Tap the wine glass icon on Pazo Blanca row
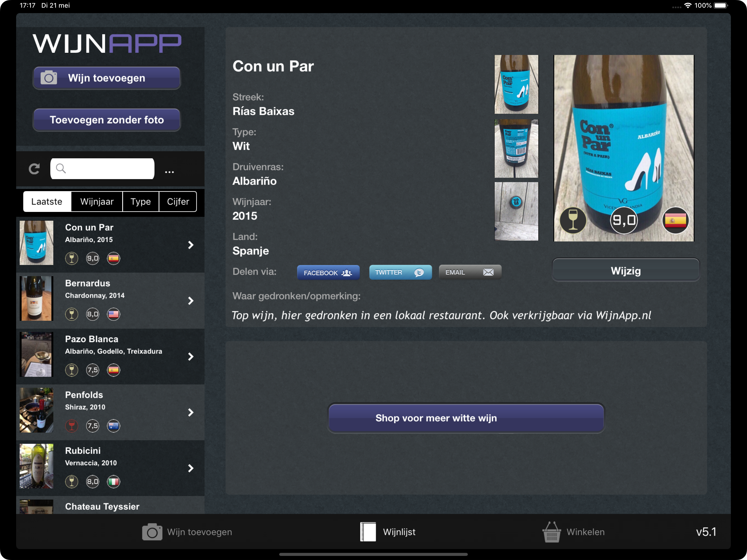Image resolution: width=747 pixels, height=560 pixels. point(72,370)
